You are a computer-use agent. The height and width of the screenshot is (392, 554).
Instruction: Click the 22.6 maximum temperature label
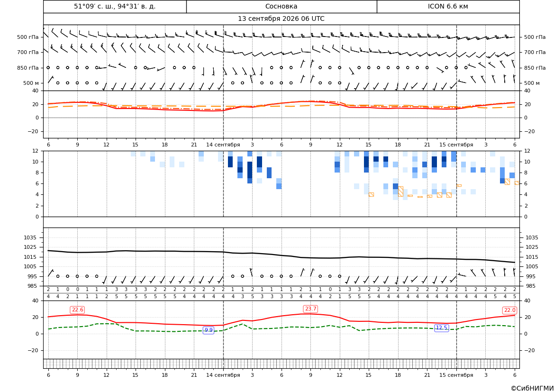tap(77, 310)
